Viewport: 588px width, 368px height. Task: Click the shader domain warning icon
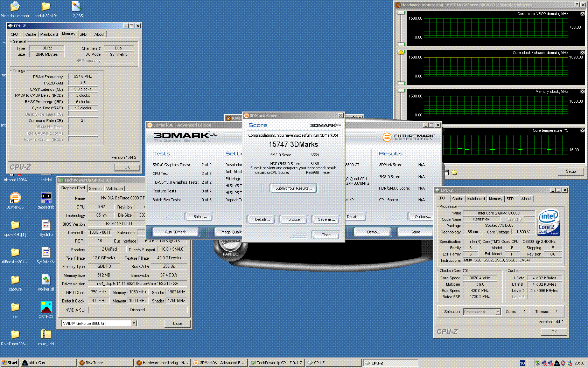401,52
